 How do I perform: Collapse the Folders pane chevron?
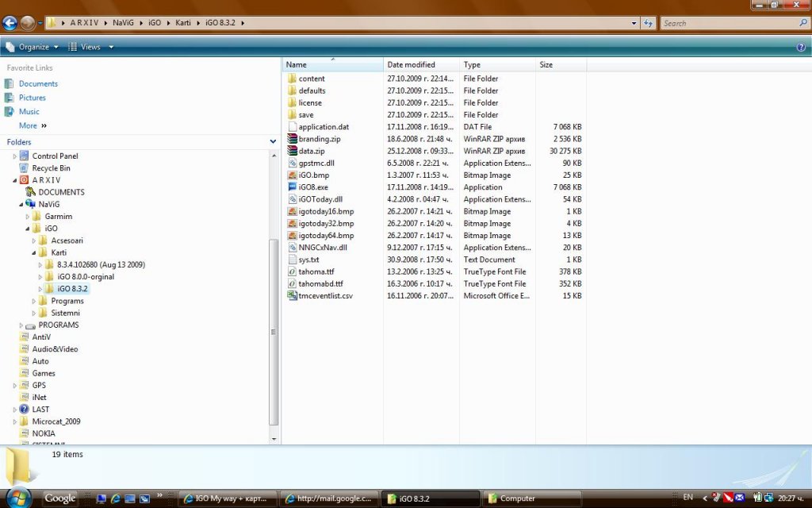pos(273,141)
